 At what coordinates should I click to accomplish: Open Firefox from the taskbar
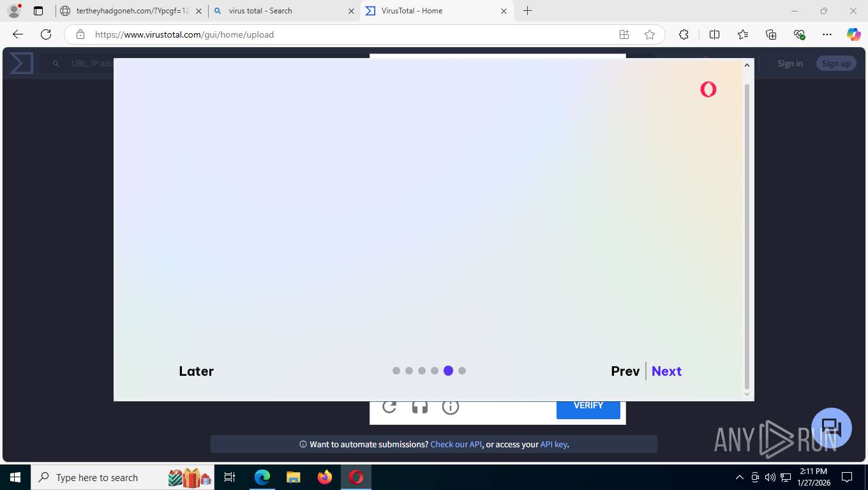[x=325, y=477]
